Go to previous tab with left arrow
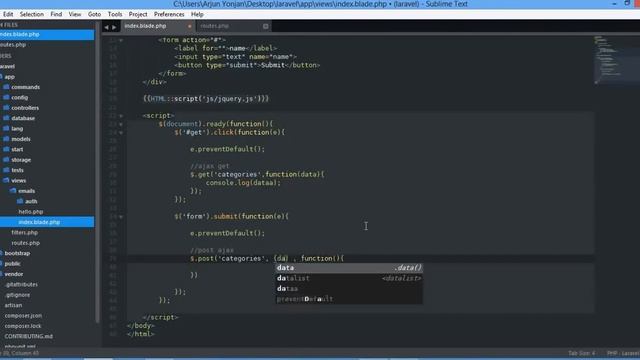This screenshot has height=360, width=640. pos(107,27)
